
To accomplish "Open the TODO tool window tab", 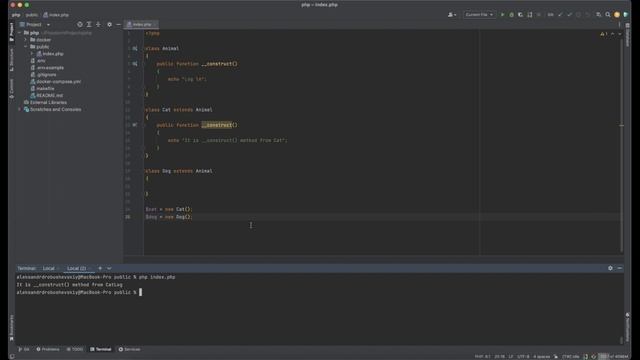I will pyautogui.click(x=75, y=349).
